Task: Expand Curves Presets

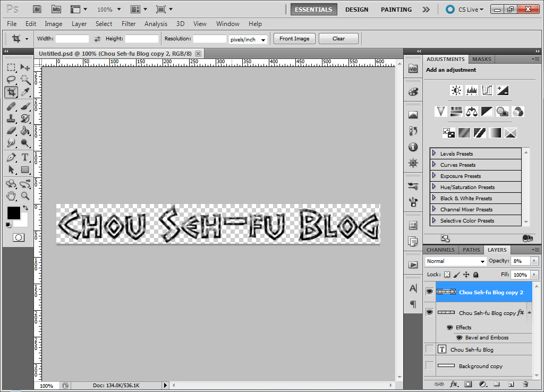Action: point(433,165)
